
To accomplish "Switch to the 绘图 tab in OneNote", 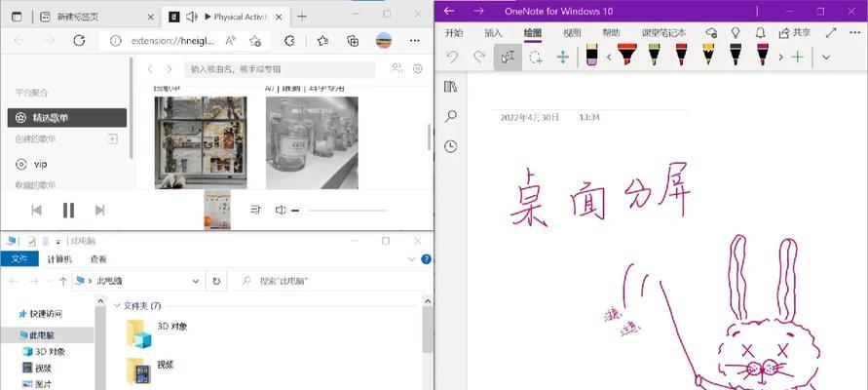I will tap(533, 33).
